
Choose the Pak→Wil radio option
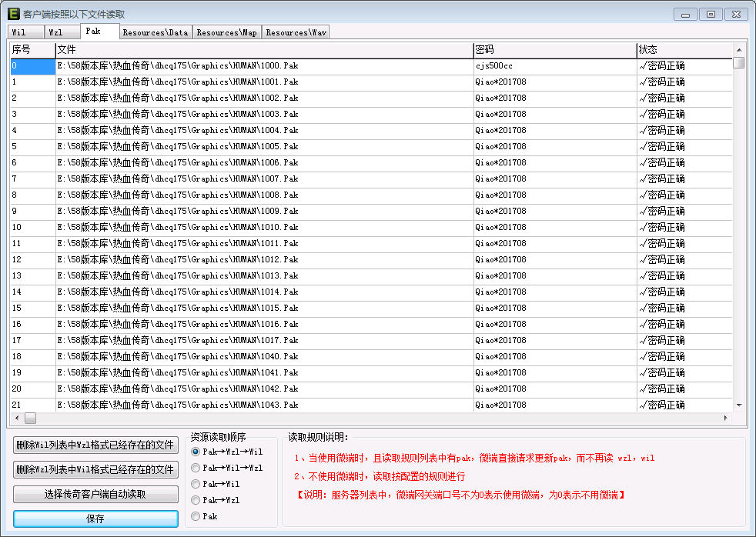point(196,484)
